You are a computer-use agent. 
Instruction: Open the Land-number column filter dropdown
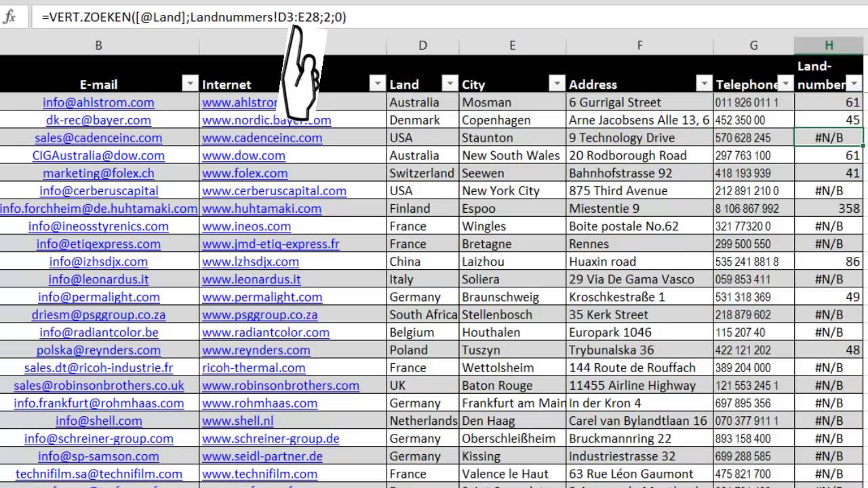pos(854,83)
